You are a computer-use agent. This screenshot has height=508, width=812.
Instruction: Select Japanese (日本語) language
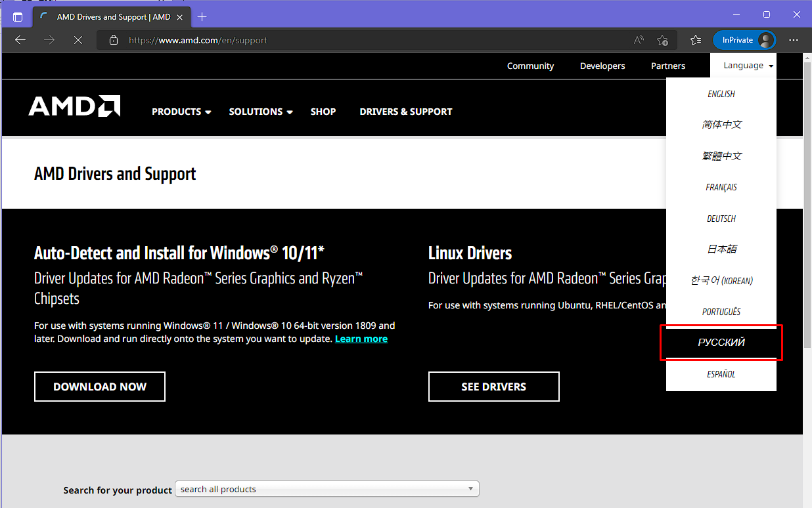(721, 249)
